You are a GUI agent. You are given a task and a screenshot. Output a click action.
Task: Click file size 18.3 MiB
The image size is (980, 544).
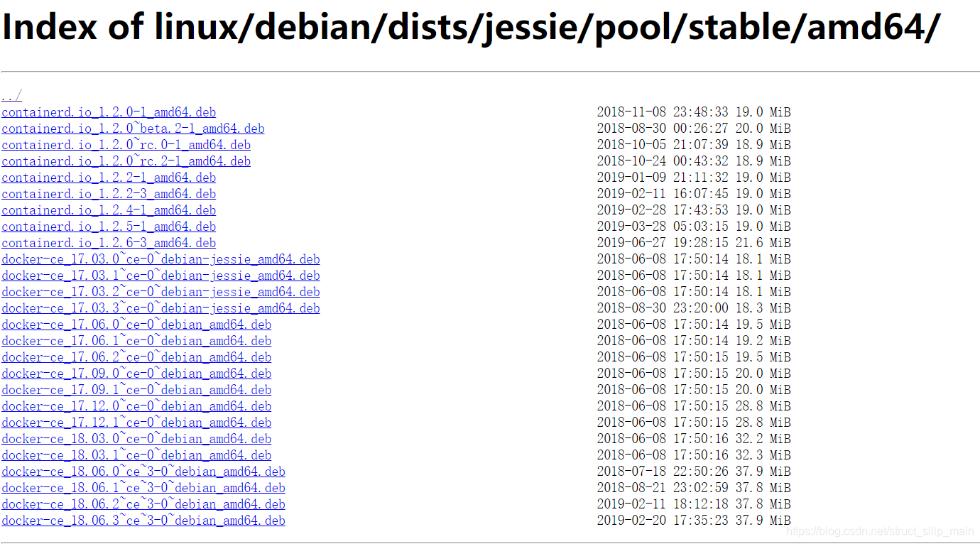[763, 308]
